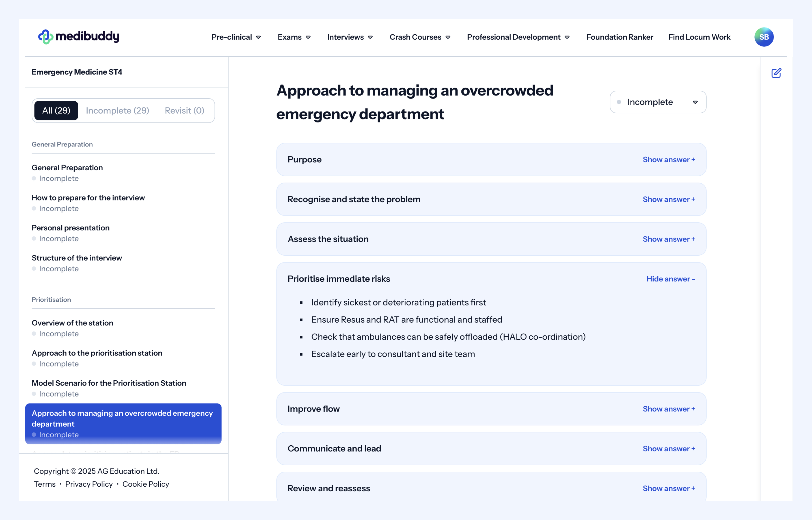The height and width of the screenshot is (520, 812).
Task: Hide answer for Prioritise immediate risks
Action: 670,279
